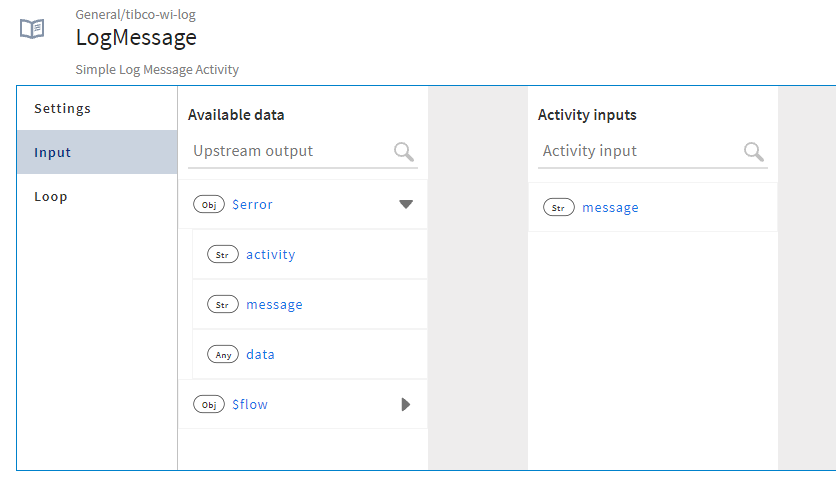Focus the Upstream output search field
836x486 pixels.
pyautogui.click(x=290, y=151)
